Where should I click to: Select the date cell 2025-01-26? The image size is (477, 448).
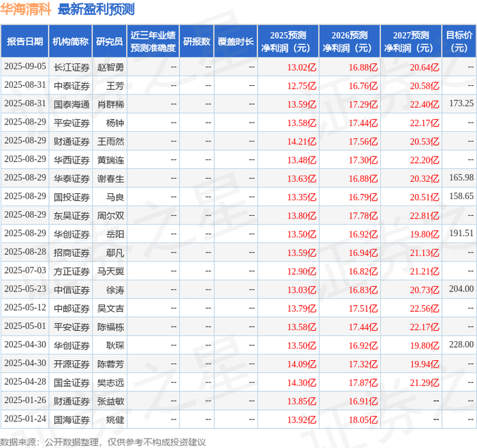(25, 400)
